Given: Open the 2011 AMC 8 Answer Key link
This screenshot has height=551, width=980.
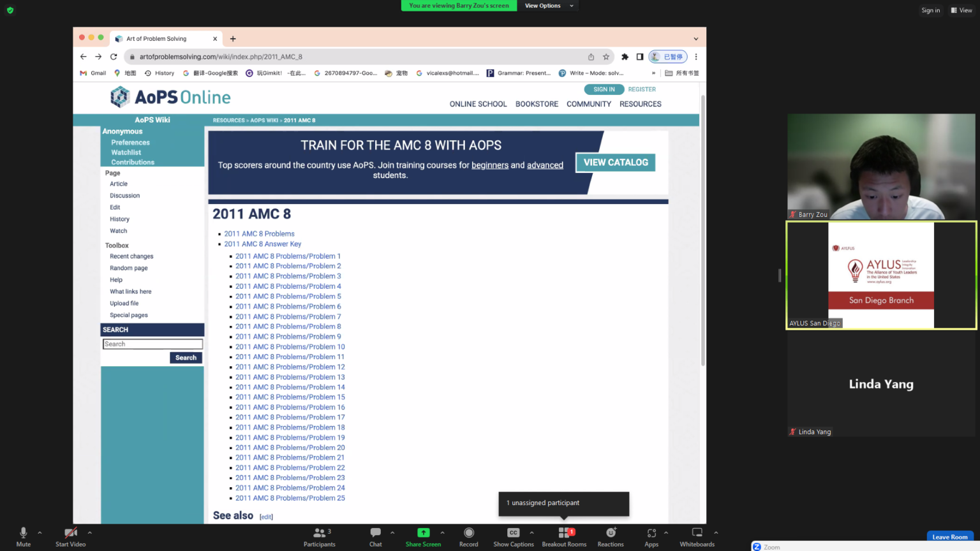Looking at the screenshot, I should tap(262, 244).
